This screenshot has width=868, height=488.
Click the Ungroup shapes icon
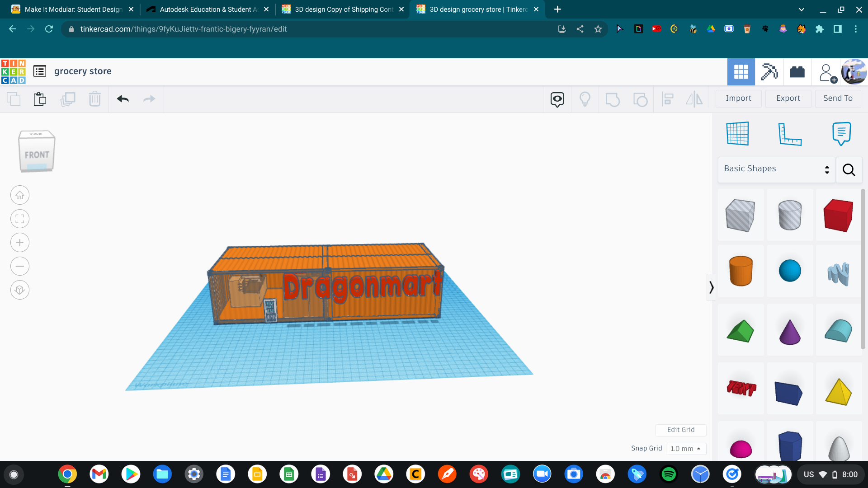tap(640, 99)
